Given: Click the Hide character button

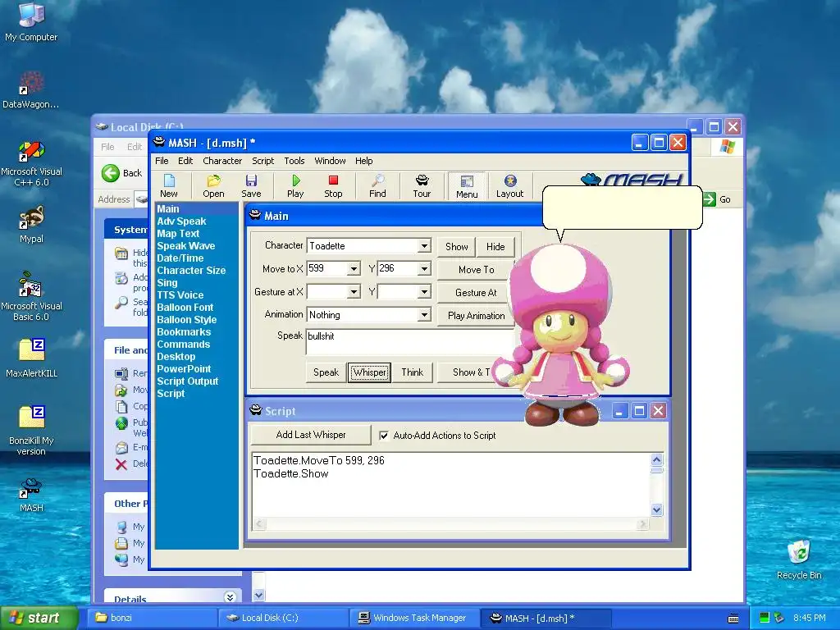Looking at the screenshot, I should tap(495, 246).
